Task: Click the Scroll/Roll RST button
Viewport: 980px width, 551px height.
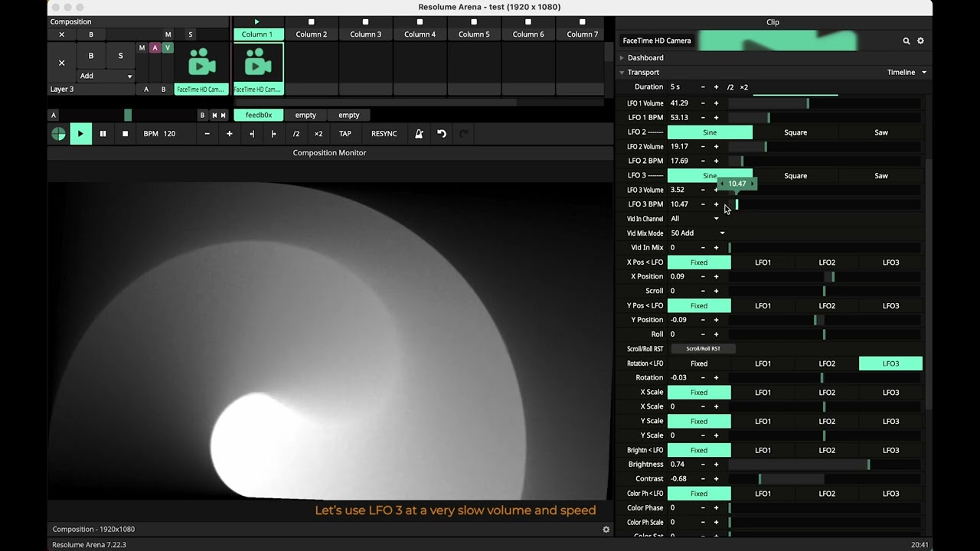Action: pyautogui.click(x=703, y=349)
